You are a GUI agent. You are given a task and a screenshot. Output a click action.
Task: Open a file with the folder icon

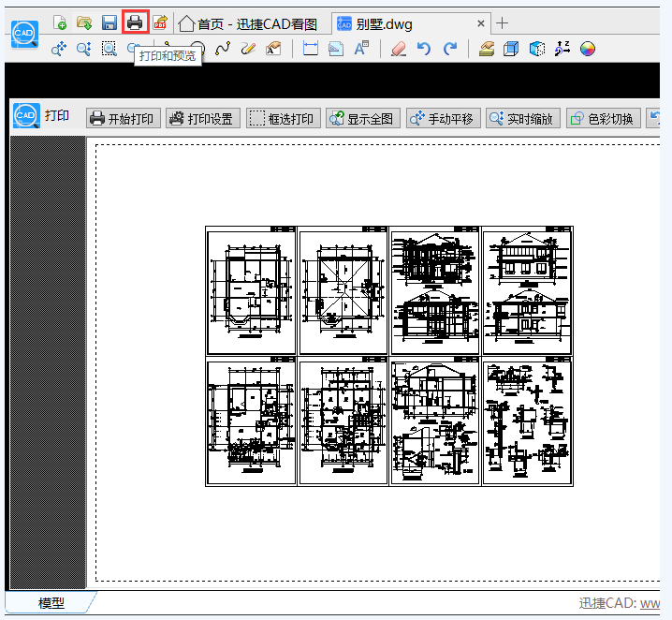(84, 22)
